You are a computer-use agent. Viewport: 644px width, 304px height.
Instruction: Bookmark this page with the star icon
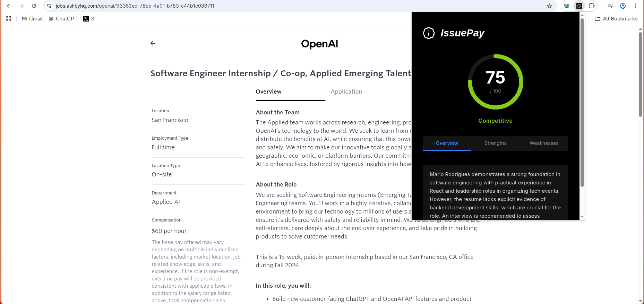[x=549, y=6]
